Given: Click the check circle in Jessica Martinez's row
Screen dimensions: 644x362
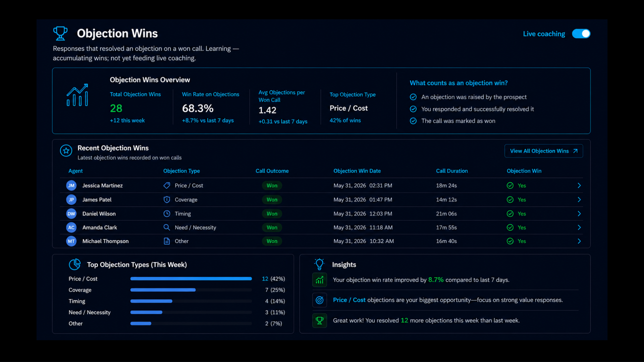Looking at the screenshot, I should [510, 185].
